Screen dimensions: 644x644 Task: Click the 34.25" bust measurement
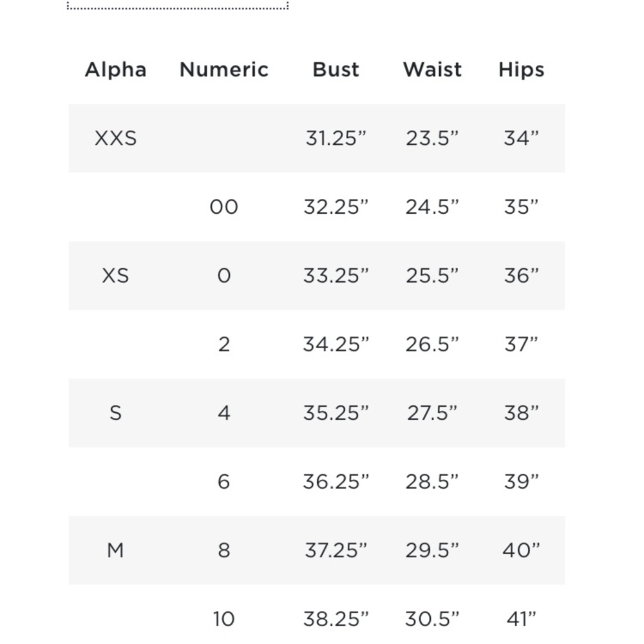(336, 344)
